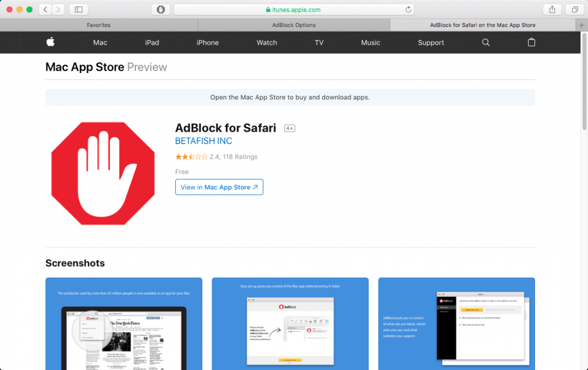Open the BETAFISH INC developer link
Image resolution: width=588 pixels, height=370 pixels.
[203, 141]
